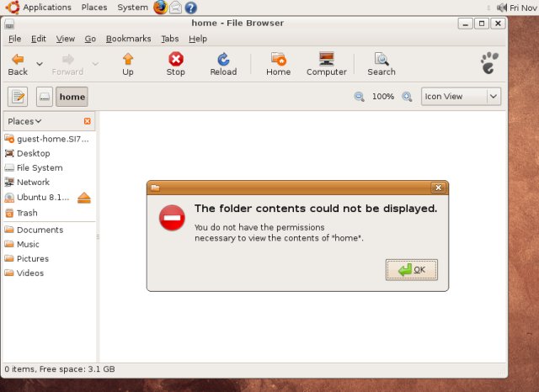The width and height of the screenshot is (539, 392).
Task: Open the Edit menu
Action: pyautogui.click(x=39, y=39)
